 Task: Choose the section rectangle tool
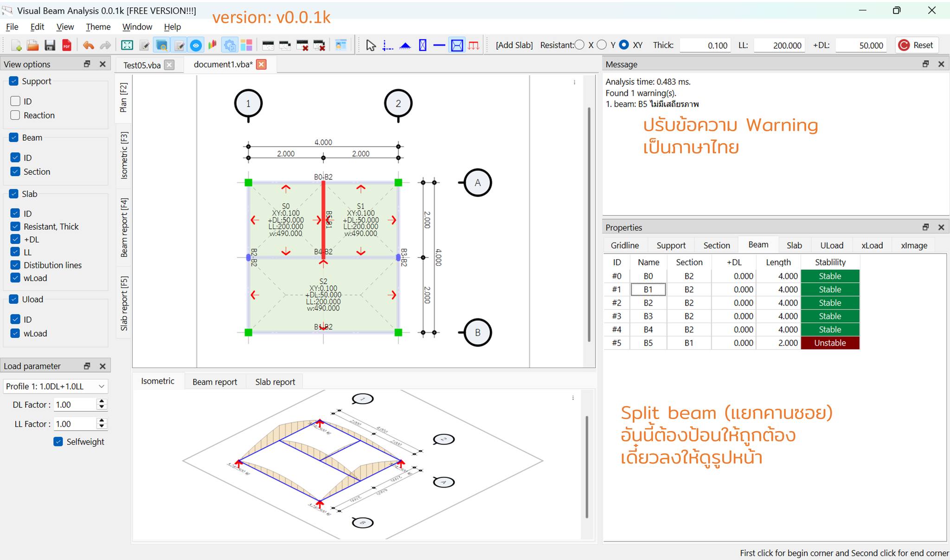423,45
